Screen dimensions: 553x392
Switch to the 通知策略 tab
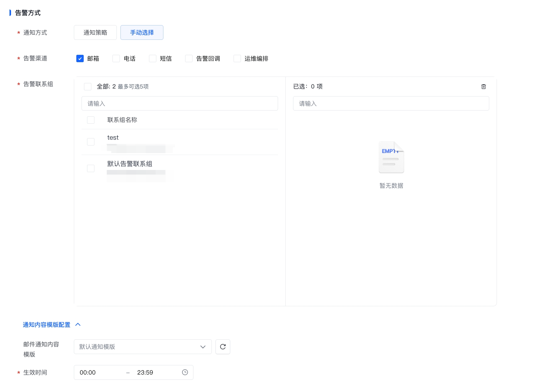pyautogui.click(x=95, y=32)
